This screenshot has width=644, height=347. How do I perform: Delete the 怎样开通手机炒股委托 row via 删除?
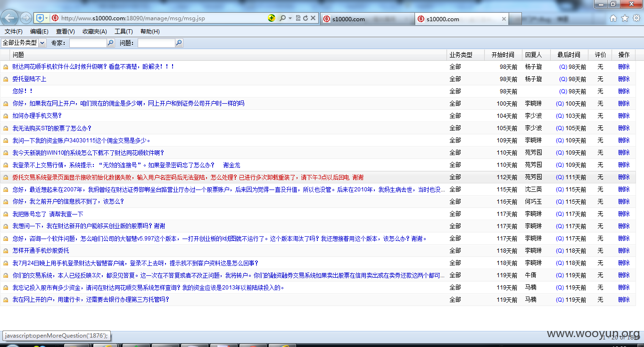pyautogui.click(x=624, y=251)
